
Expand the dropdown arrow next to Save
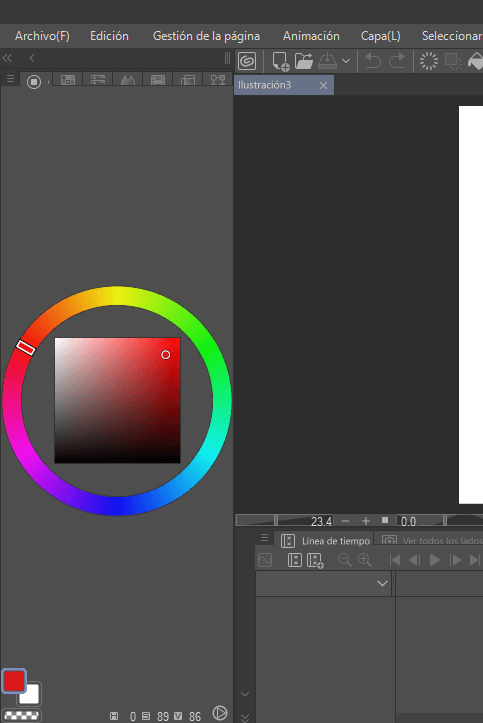pos(346,61)
